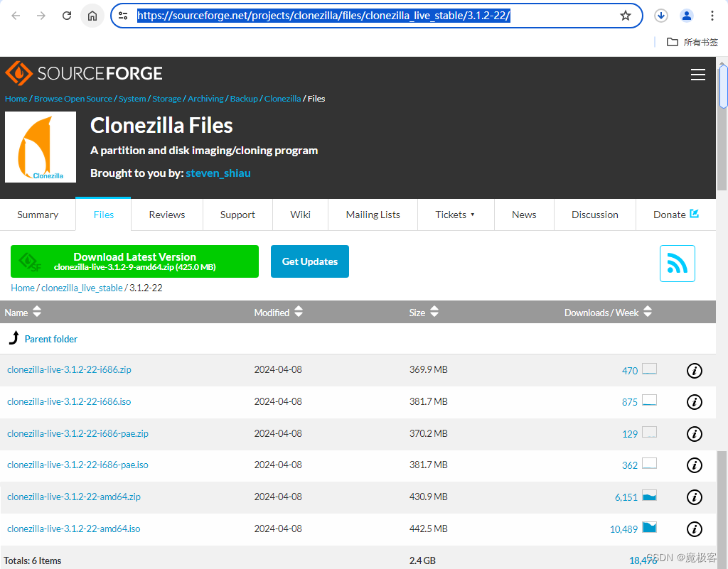This screenshot has width=728, height=569.
Task: View info icon for clonezilla-live-3.1.2-22-i686.zip
Action: (x=694, y=371)
